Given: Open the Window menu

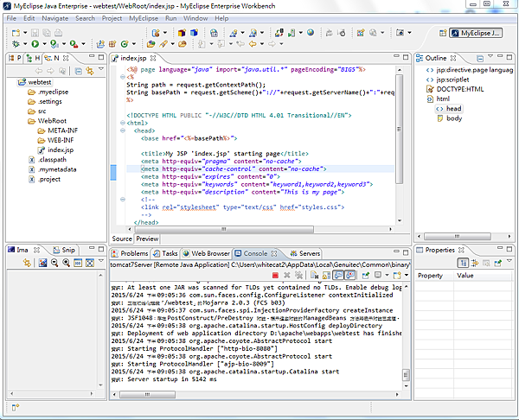Looking at the screenshot, I should coord(195,18).
